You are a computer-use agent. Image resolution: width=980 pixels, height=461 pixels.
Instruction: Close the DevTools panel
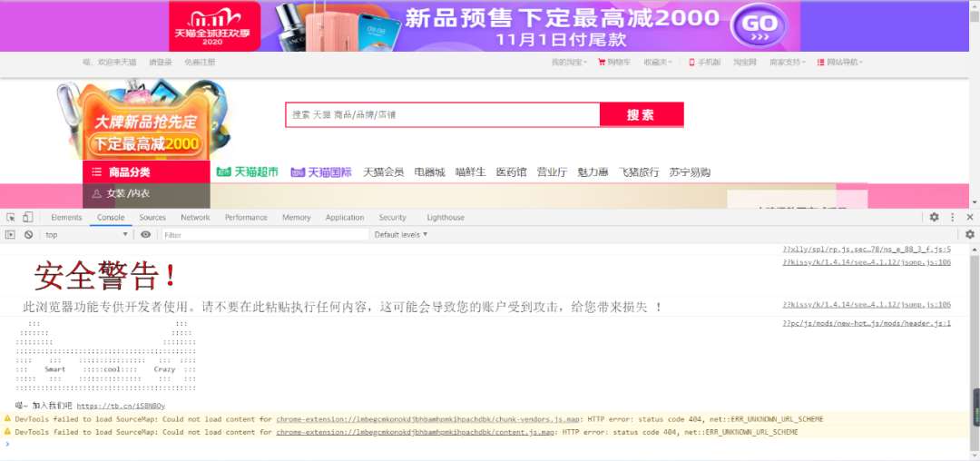[x=969, y=218]
